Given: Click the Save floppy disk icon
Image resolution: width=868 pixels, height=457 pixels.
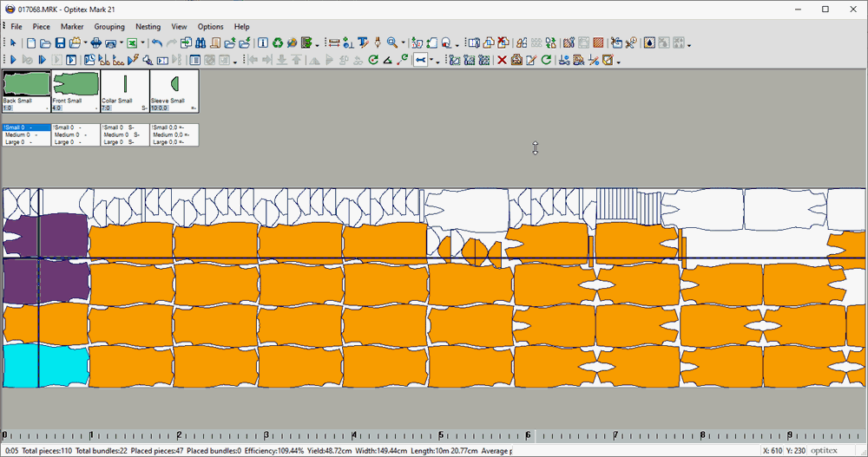Looking at the screenshot, I should pyautogui.click(x=60, y=42).
